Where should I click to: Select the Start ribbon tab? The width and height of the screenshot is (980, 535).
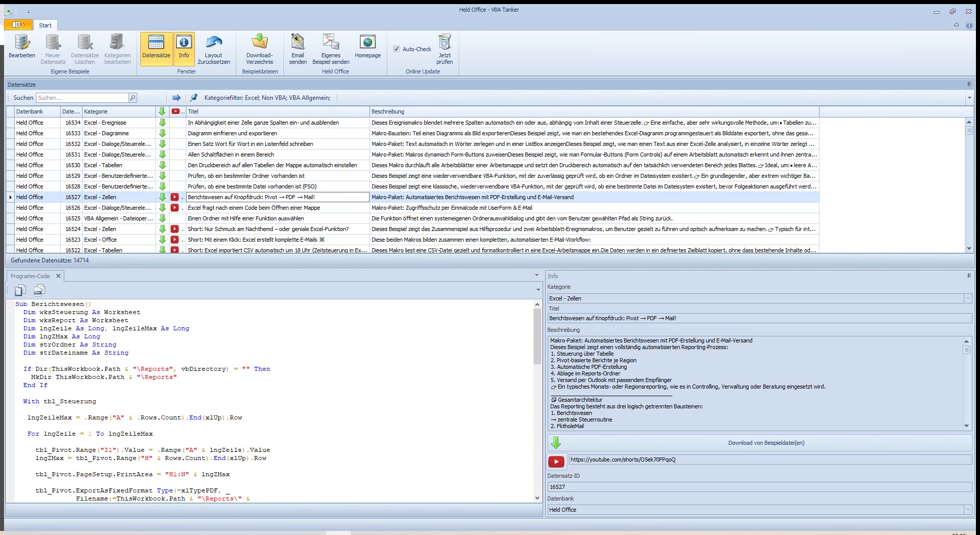(x=45, y=25)
